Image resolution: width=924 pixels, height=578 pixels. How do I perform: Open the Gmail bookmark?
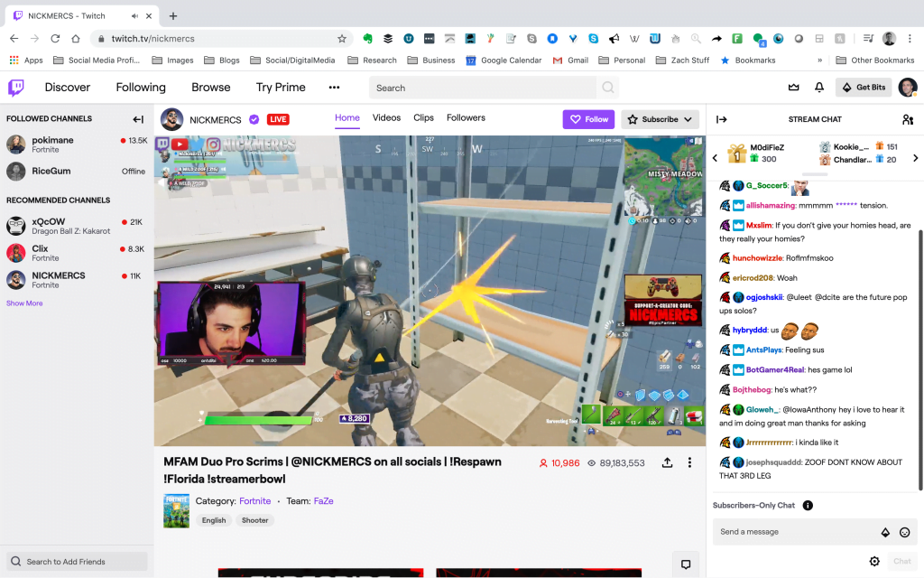(x=570, y=61)
